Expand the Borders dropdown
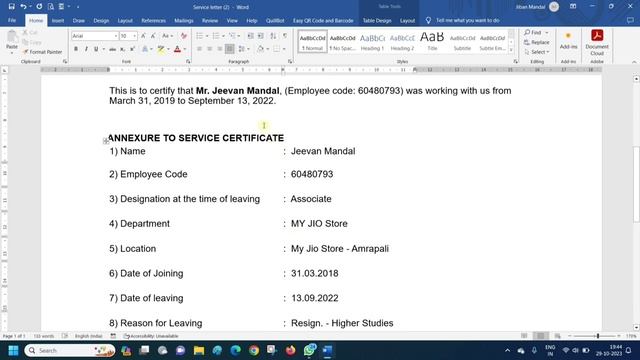 click(x=284, y=49)
